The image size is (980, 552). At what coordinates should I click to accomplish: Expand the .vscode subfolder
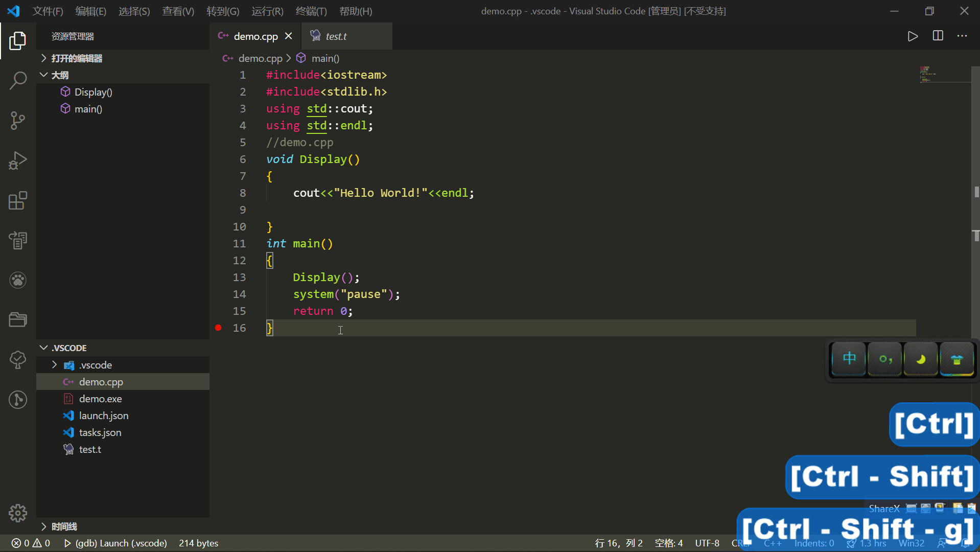(x=123, y=365)
